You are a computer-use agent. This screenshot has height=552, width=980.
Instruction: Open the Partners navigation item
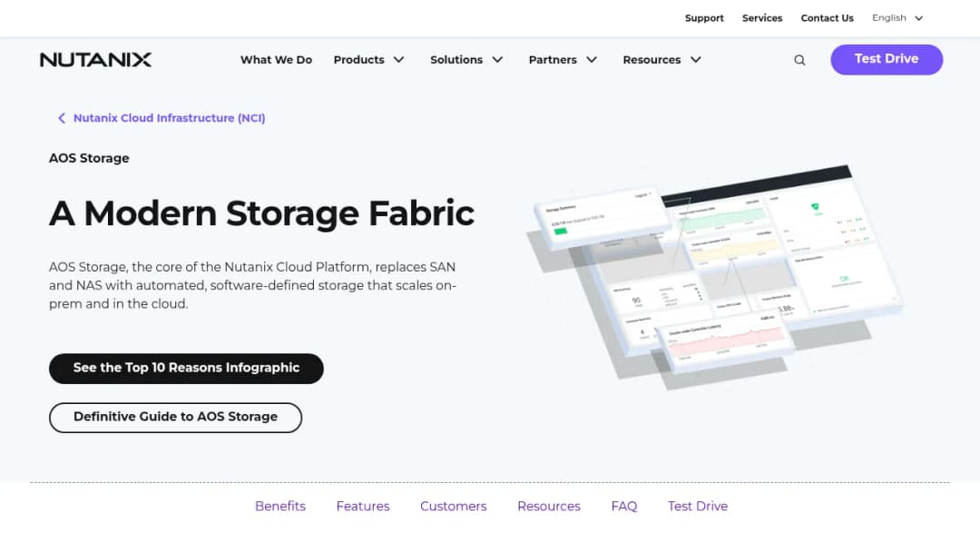[553, 60]
